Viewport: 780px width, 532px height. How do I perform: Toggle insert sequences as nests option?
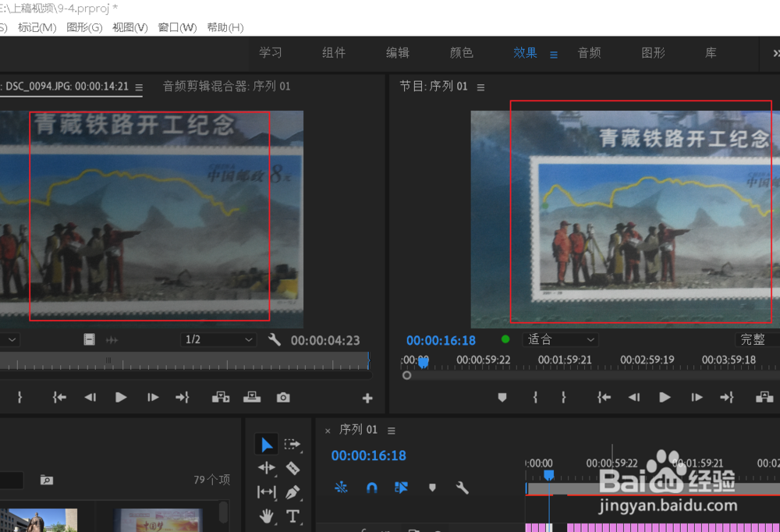341,488
